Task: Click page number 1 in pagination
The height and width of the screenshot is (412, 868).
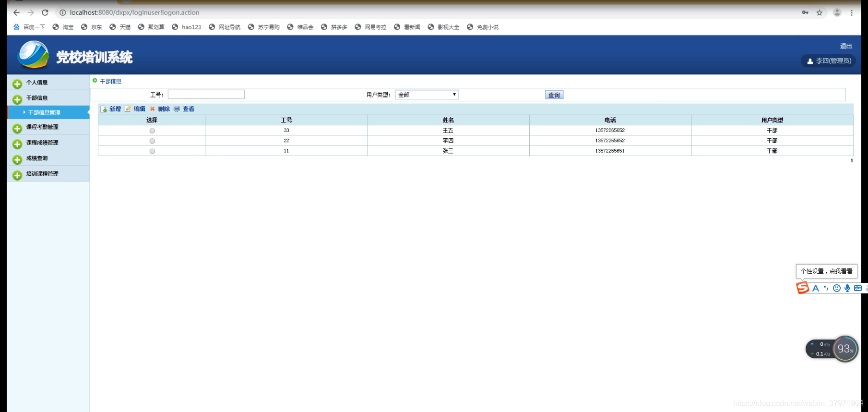Action: point(852,161)
